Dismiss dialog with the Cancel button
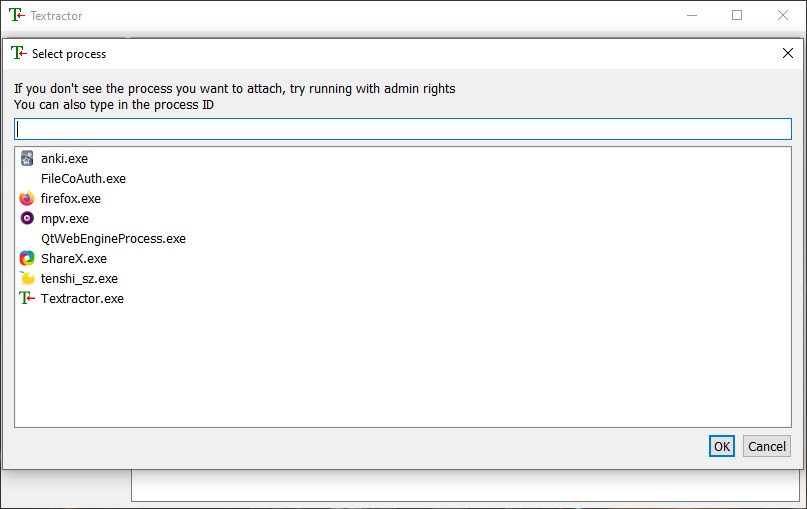 766,446
